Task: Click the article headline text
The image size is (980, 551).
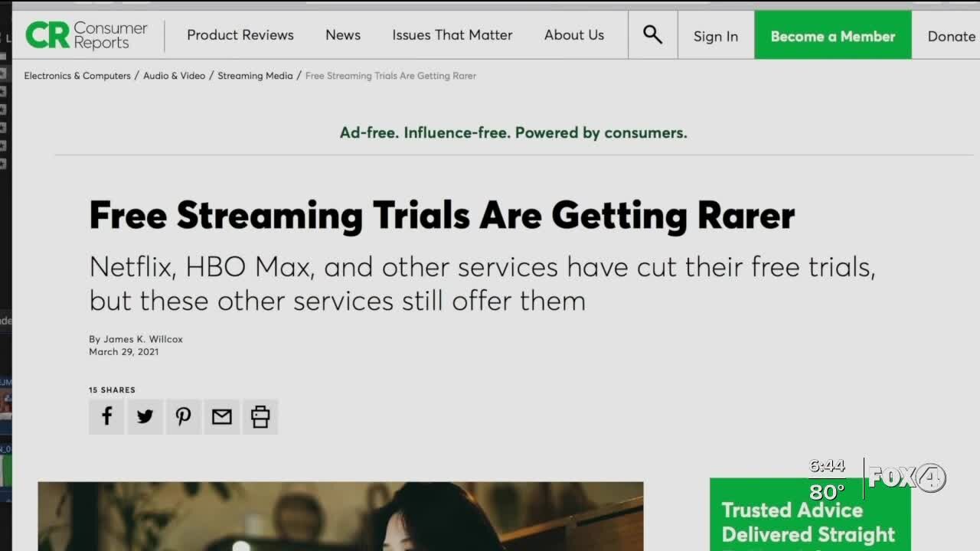Action: pos(442,215)
